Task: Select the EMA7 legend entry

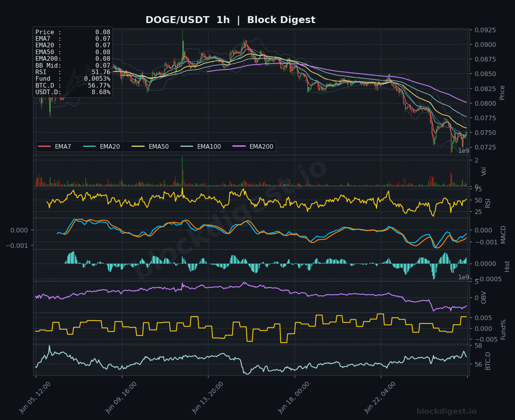Action: point(55,146)
